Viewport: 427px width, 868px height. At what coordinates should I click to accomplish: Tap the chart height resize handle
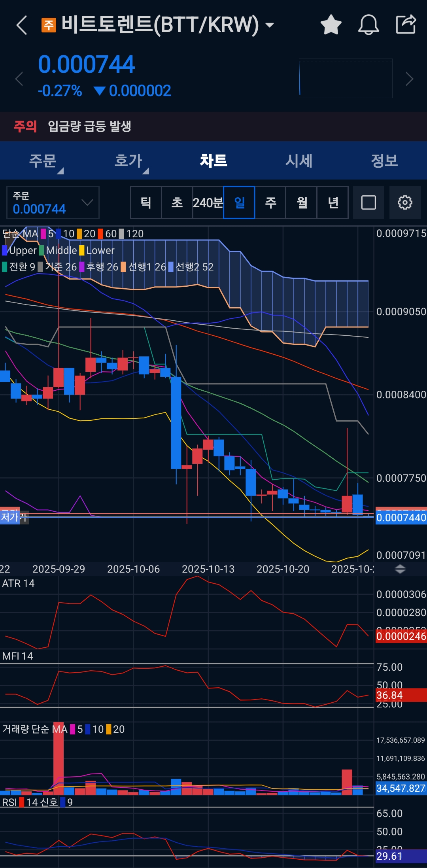coord(400,569)
